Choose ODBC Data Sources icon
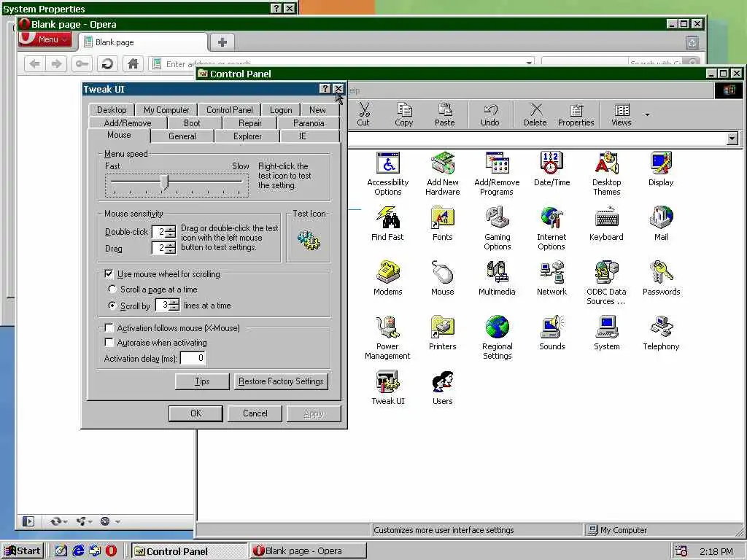Image resolution: width=747 pixels, height=560 pixels. point(606,284)
